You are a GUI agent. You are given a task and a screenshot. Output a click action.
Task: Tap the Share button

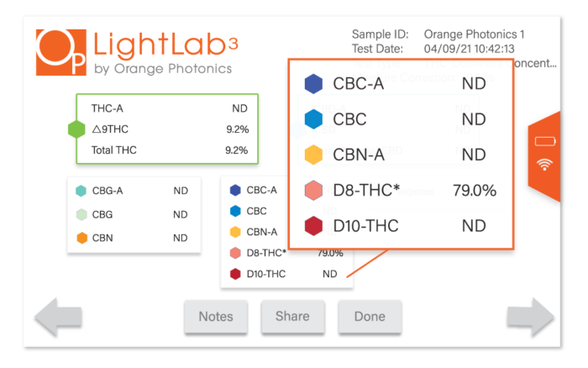(293, 317)
